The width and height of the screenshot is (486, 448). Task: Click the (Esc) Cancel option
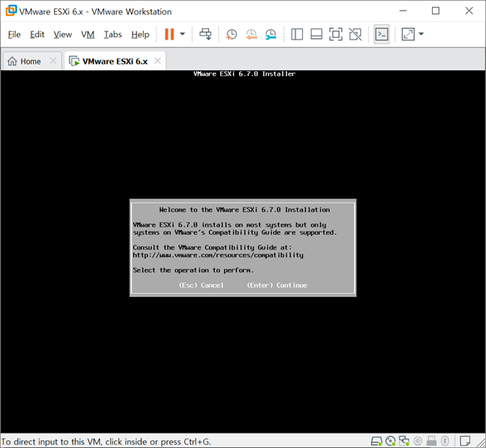201,285
